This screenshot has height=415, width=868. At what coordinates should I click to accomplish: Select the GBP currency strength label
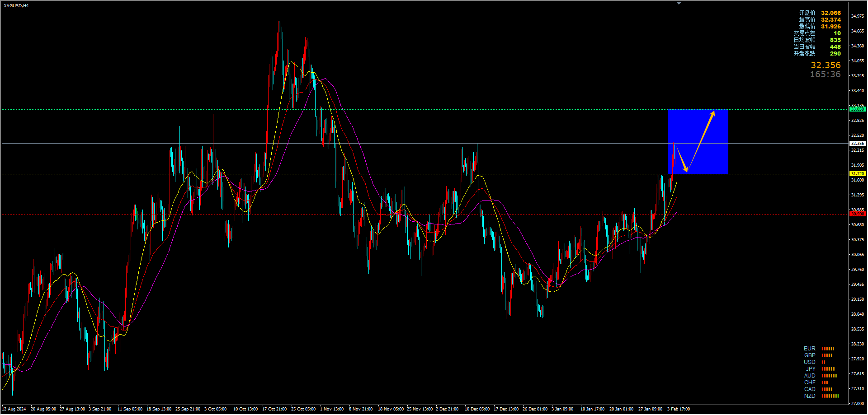[x=810, y=355]
